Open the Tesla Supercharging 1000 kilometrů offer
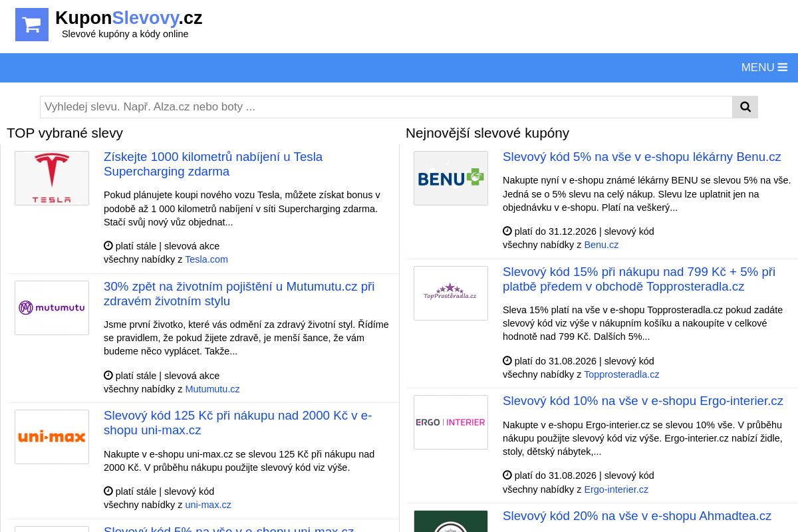Screen dimensions: 798x532 (213, 164)
